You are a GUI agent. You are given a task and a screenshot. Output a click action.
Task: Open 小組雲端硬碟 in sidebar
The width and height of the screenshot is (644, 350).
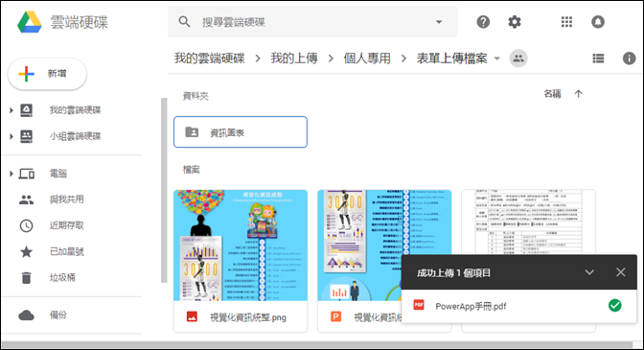point(75,136)
